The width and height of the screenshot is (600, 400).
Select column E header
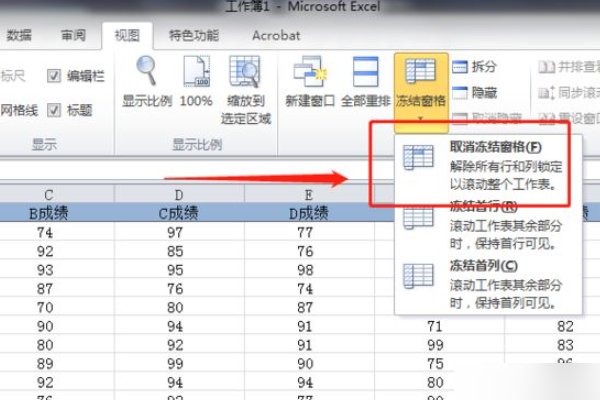click(308, 195)
